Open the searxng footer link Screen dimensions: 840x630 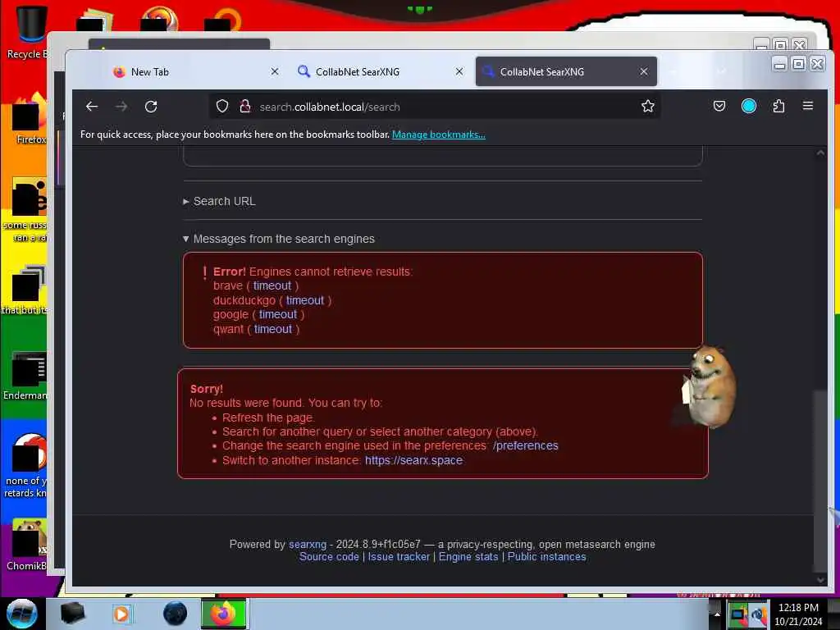tap(308, 545)
